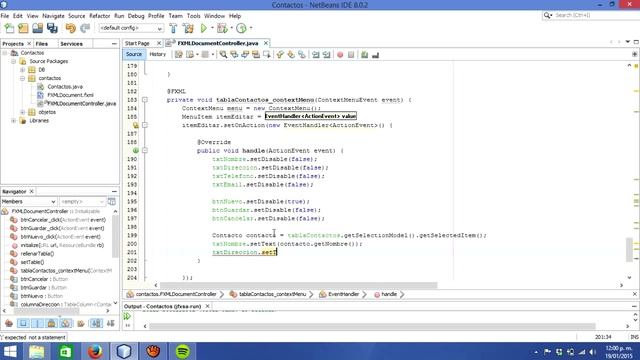Click the Undo toolbar icon

[71, 28]
